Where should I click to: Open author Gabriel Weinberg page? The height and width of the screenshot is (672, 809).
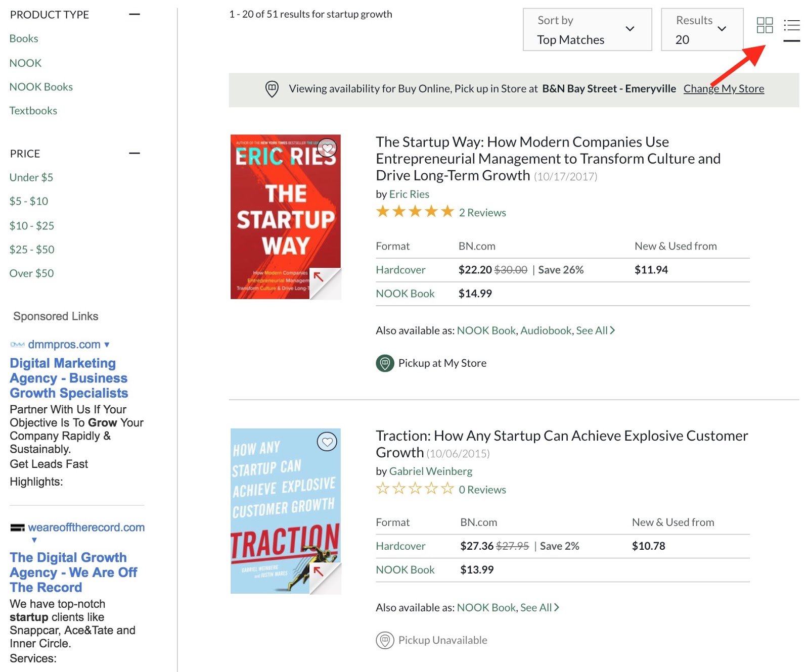click(431, 471)
